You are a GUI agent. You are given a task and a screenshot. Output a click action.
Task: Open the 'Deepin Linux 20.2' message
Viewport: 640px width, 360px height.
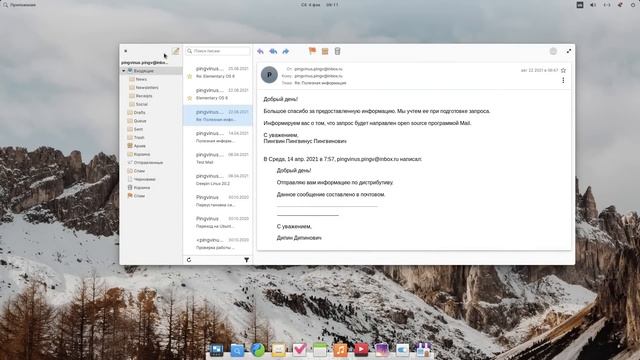point(218,180)
